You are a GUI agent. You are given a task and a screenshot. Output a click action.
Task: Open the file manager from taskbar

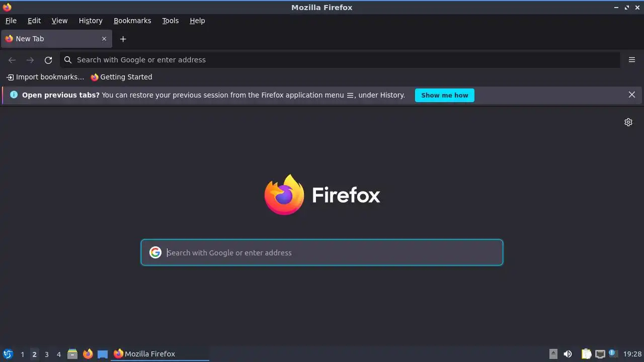pyautogui.click(x=72, y=354)
